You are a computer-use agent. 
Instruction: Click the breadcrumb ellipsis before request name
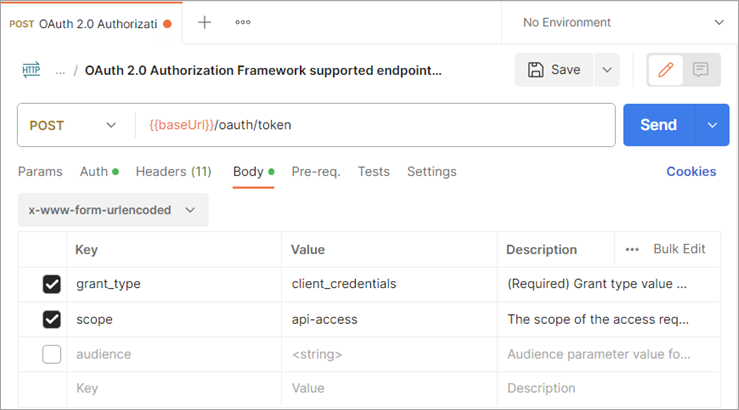point(60,71)
